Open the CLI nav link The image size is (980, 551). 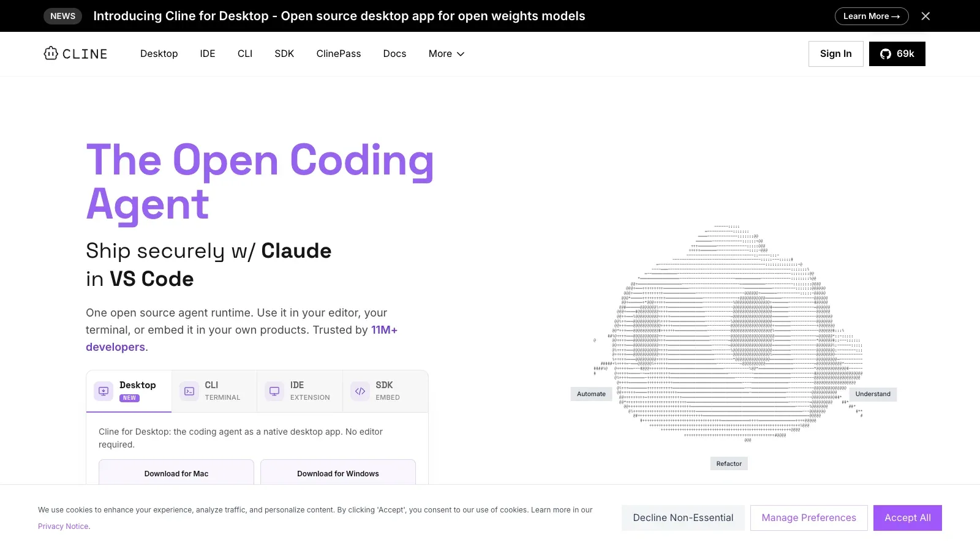click(245, 54)
